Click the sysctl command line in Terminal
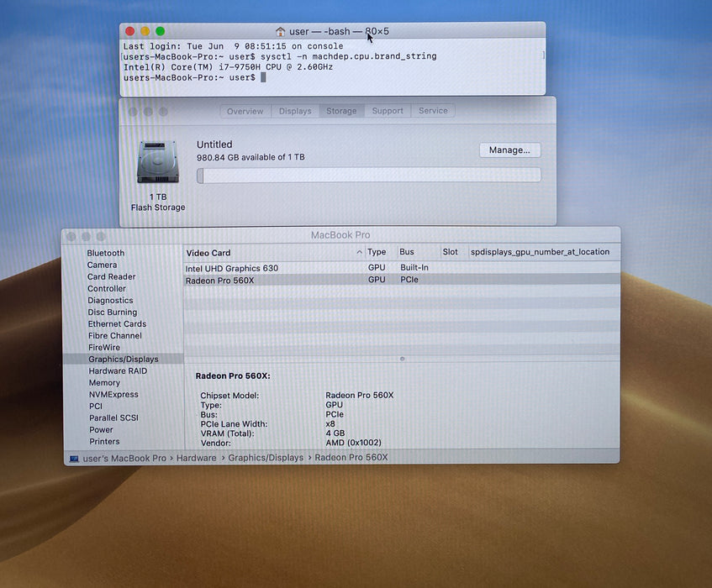The width and height of the screenshot is (712, 588). tap(280, 57)
